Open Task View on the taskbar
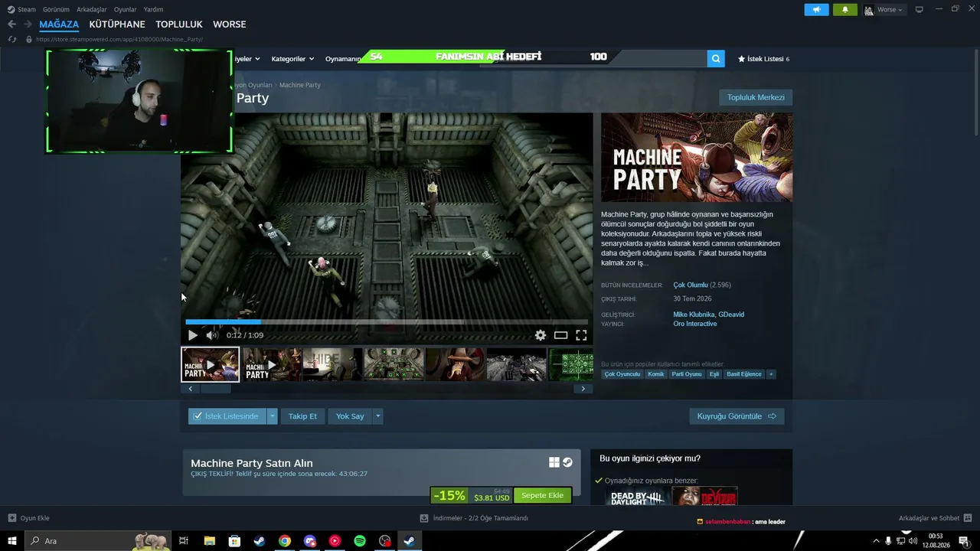This screenshot has height=551, width=980. click(184, 541)
